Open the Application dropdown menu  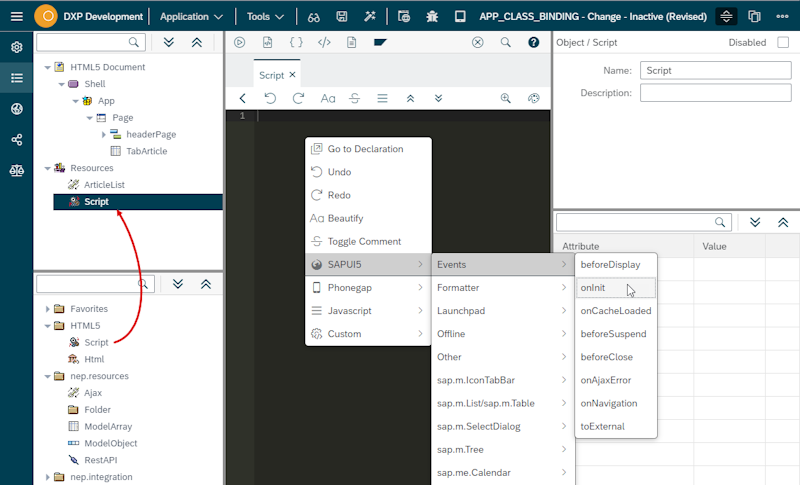191,17
